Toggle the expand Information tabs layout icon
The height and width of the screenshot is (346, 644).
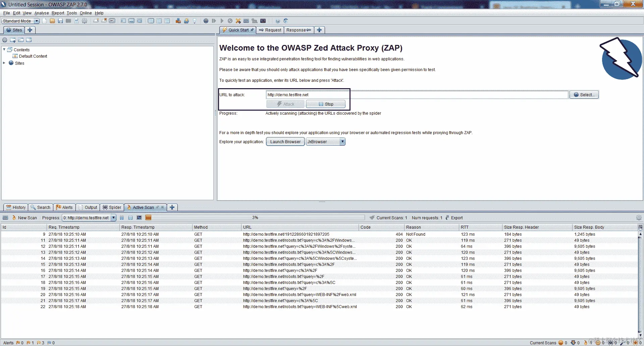[x=131, y=21]
